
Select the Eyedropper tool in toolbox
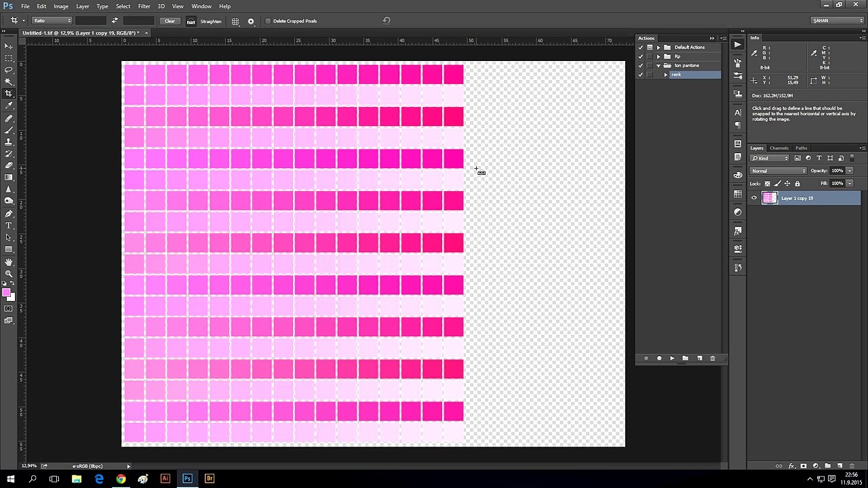(9, 105)
